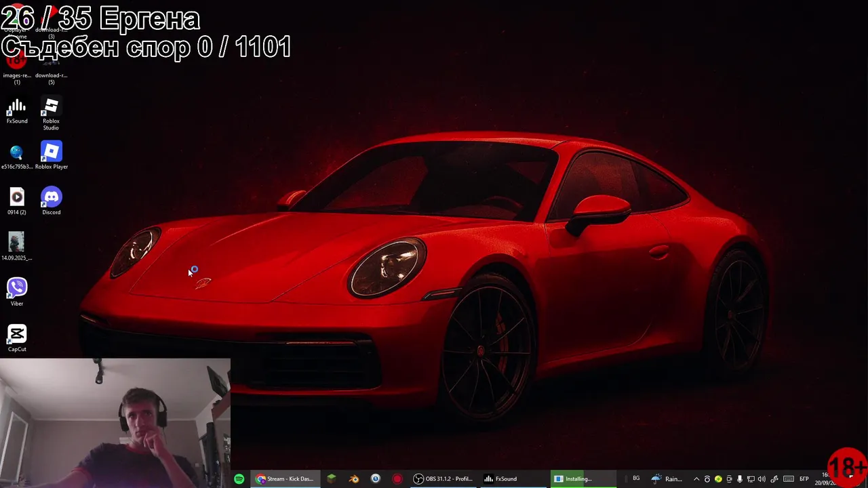This screenshot has width=868, height=488.
Task: Open the Minecraft block icon in the taskbar
Action: click(331, 479)
